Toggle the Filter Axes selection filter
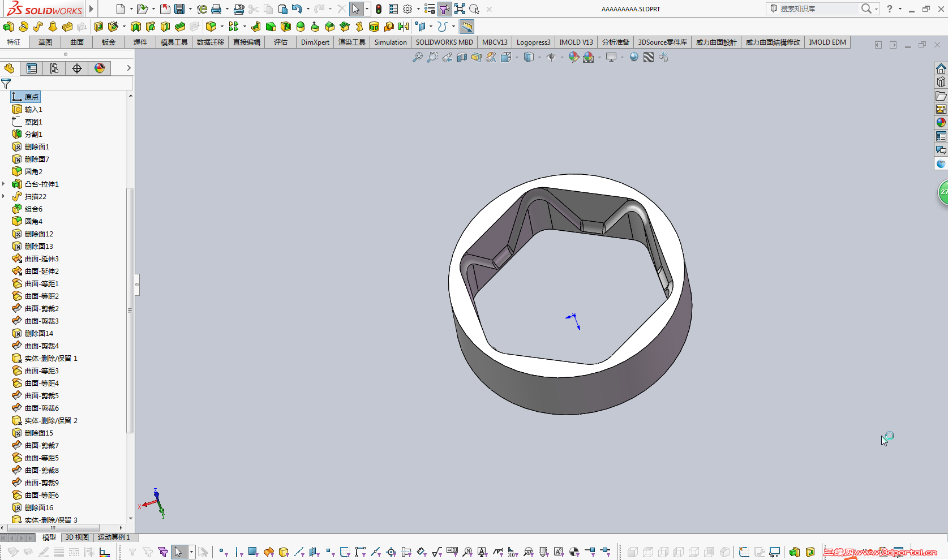This screenshot has width=948, height=560. pyautogui.click(x=299, y=552)
